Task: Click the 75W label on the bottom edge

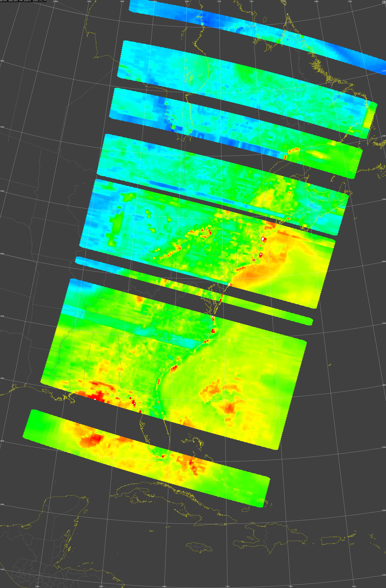Action: pyautogui.click(x=227, y=586)
